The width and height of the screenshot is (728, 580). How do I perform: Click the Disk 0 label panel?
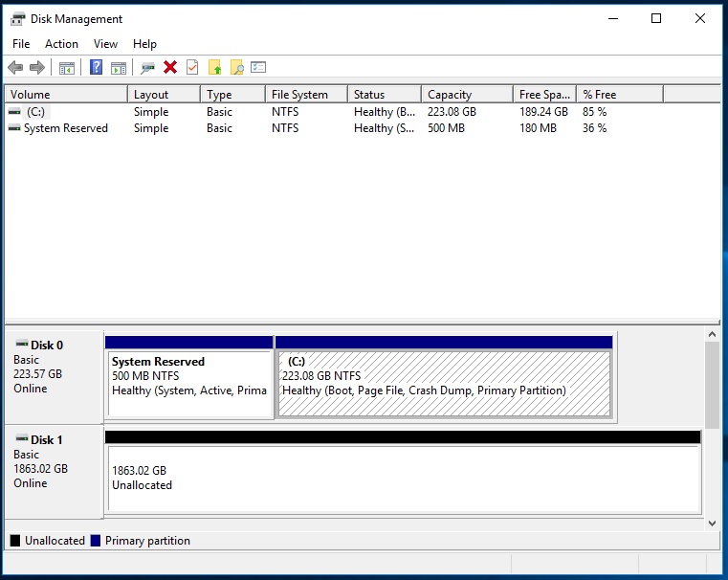pos(54,377)
